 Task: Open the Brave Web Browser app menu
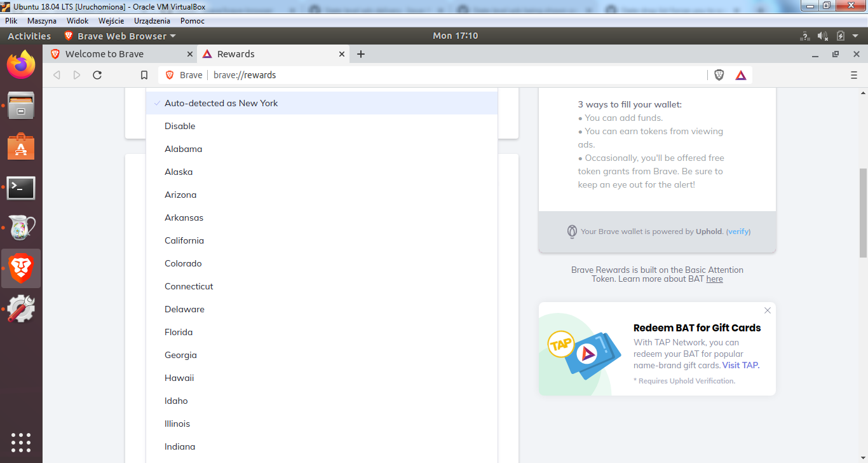(120, 36)
